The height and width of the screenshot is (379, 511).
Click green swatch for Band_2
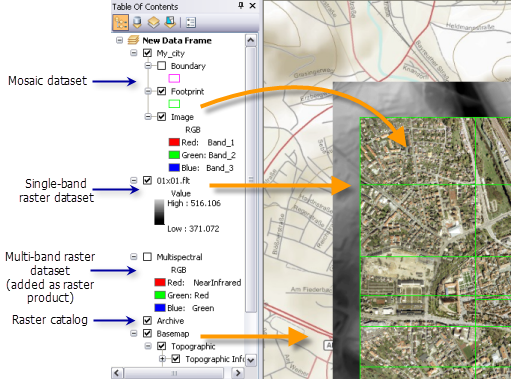[174, 155]
